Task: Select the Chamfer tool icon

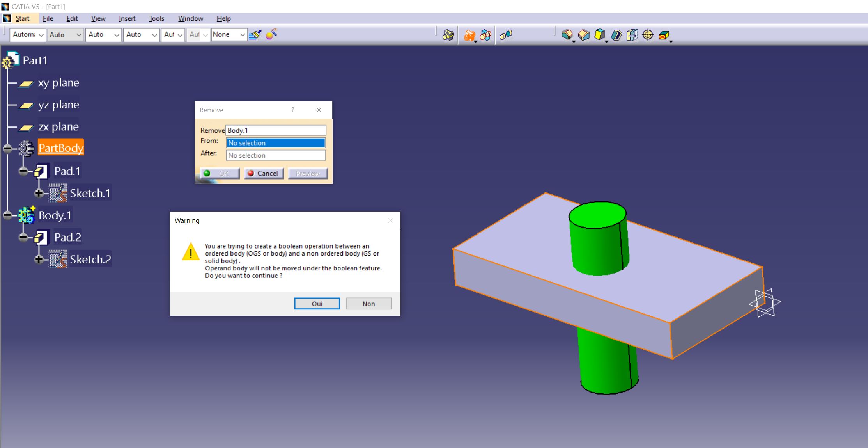Action: coord(583,35)
